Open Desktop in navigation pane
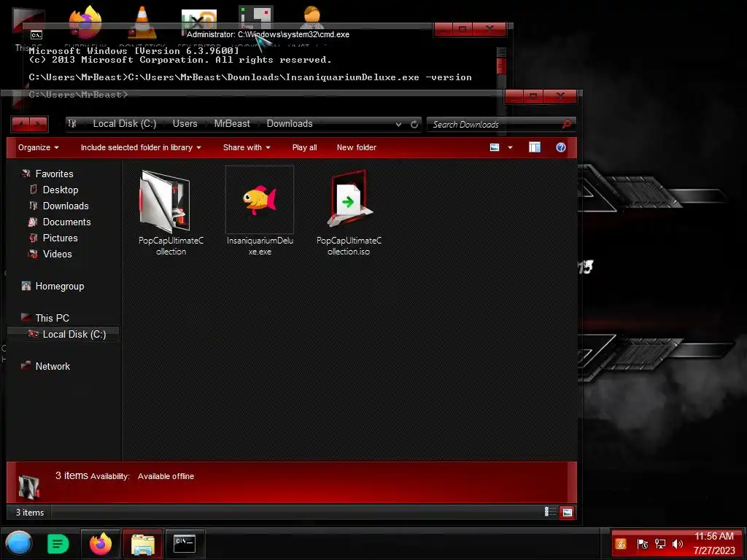The width and height of the screenshot is (747, 560). coord(60,190)
